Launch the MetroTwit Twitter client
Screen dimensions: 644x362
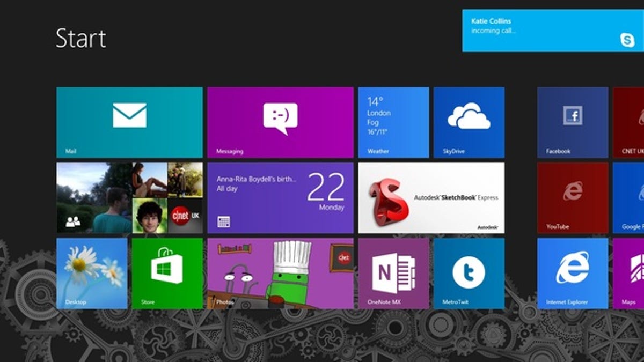click(470, 274)
